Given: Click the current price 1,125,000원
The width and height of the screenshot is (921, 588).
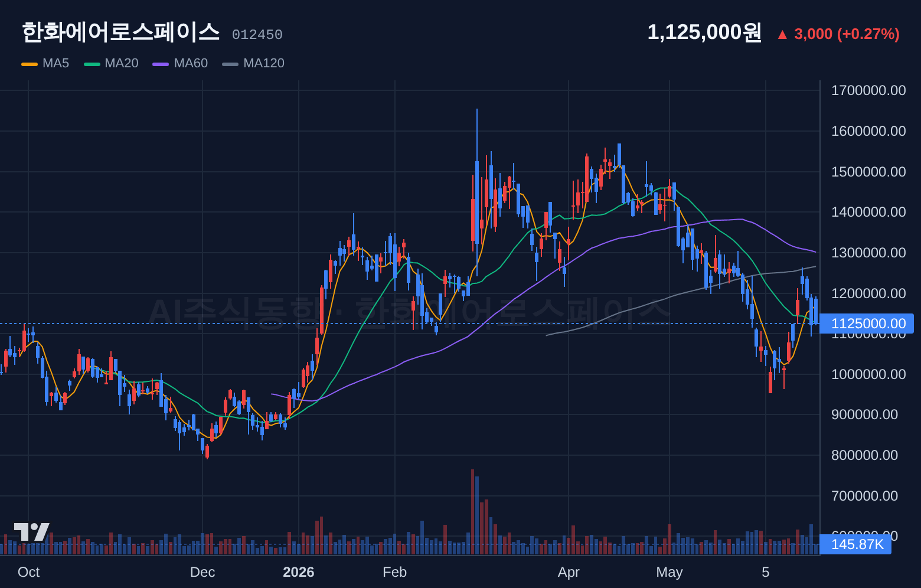Looking at the screenshot, I should (x=704, y=32).
